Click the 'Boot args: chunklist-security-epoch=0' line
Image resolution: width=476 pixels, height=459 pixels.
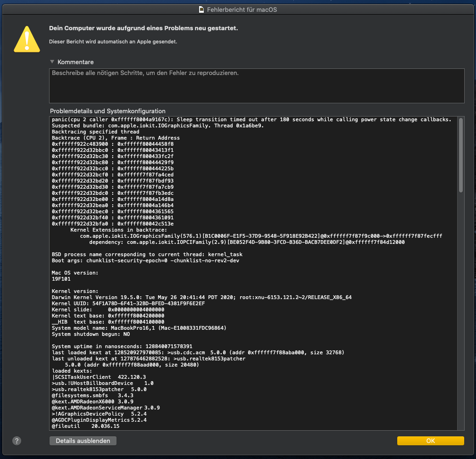click(145, 260)
